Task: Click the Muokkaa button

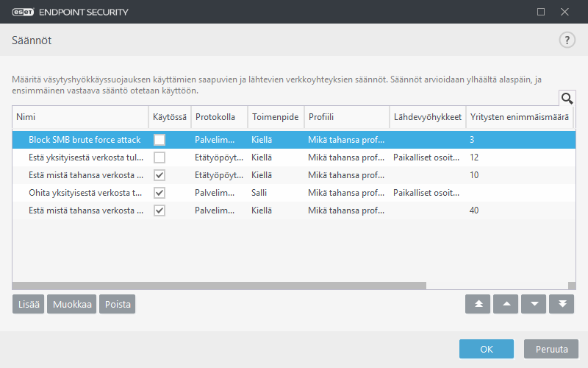Action: (x=71, y=304)
